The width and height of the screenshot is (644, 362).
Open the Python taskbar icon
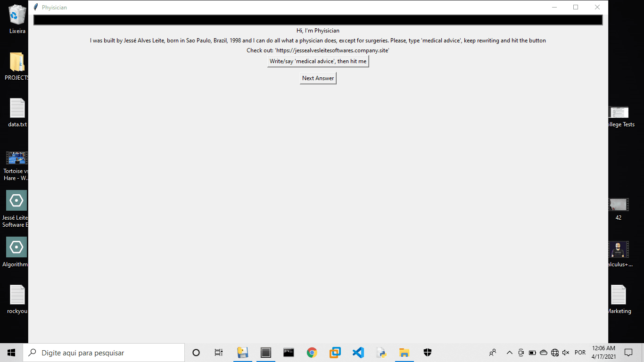click(x=381, y=353)
